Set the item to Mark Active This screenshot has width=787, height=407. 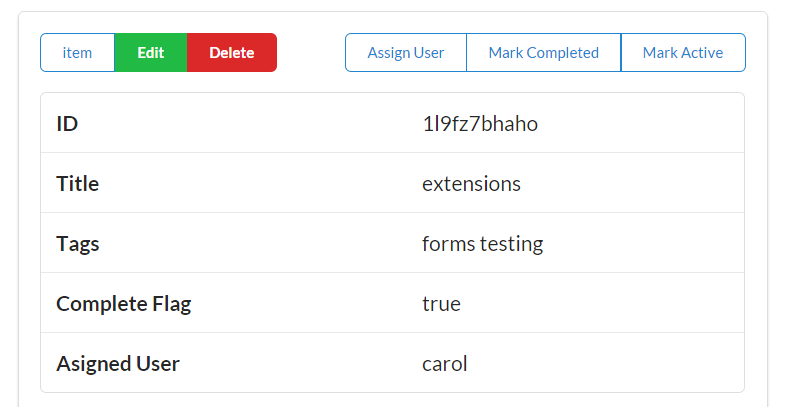(x=683, y=53)
